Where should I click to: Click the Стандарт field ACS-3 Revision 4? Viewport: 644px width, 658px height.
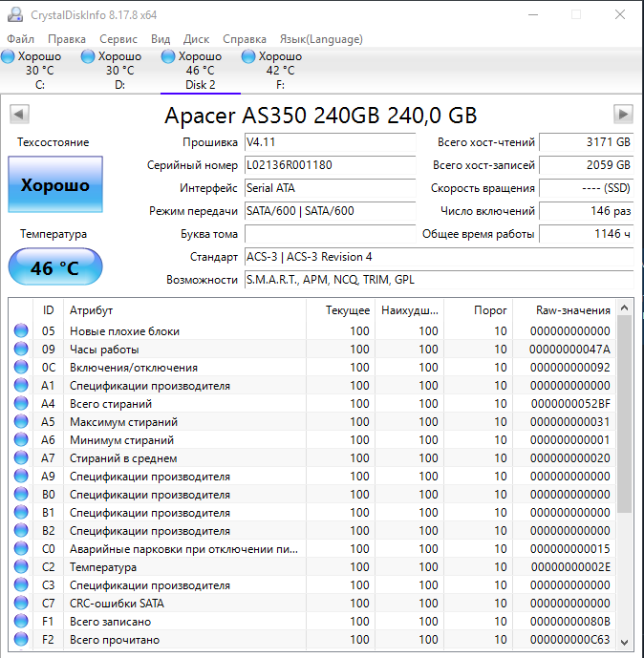click(x=440, y=256)
